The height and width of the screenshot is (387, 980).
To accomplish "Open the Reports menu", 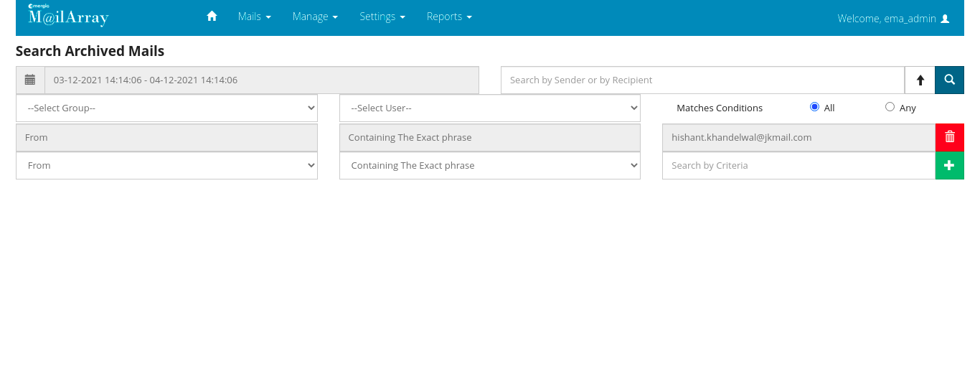I will (449, 17).
